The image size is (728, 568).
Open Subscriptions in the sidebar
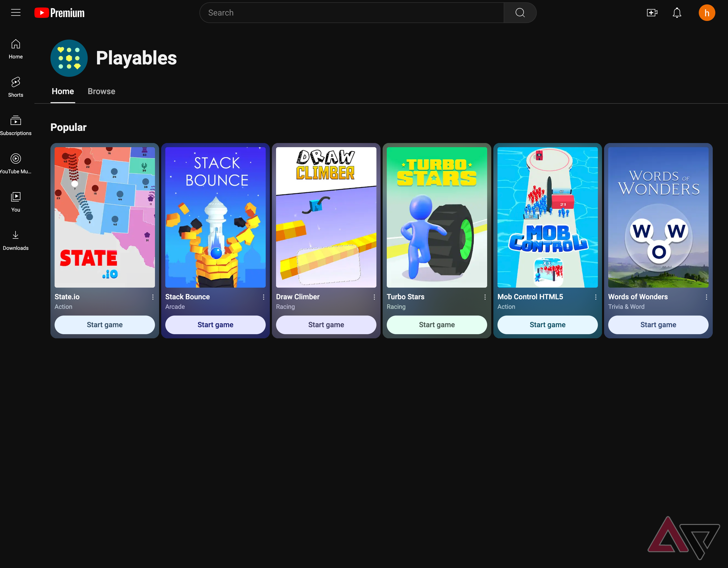16,126
